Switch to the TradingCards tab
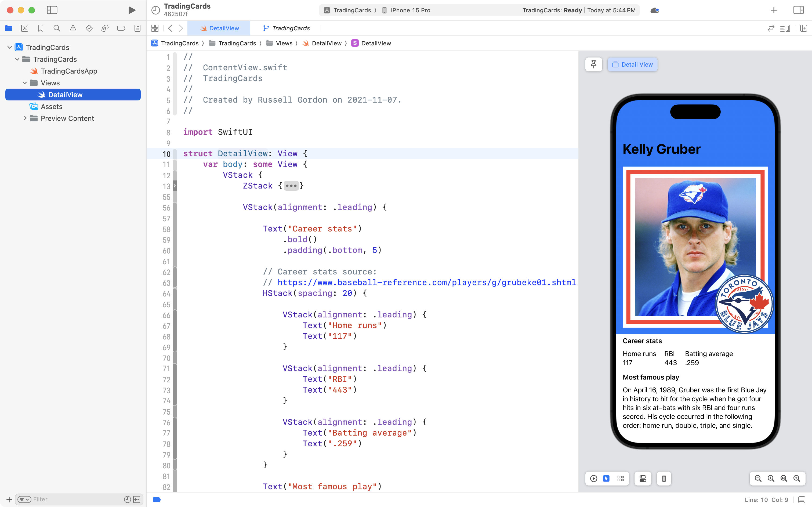 (287, 28)
